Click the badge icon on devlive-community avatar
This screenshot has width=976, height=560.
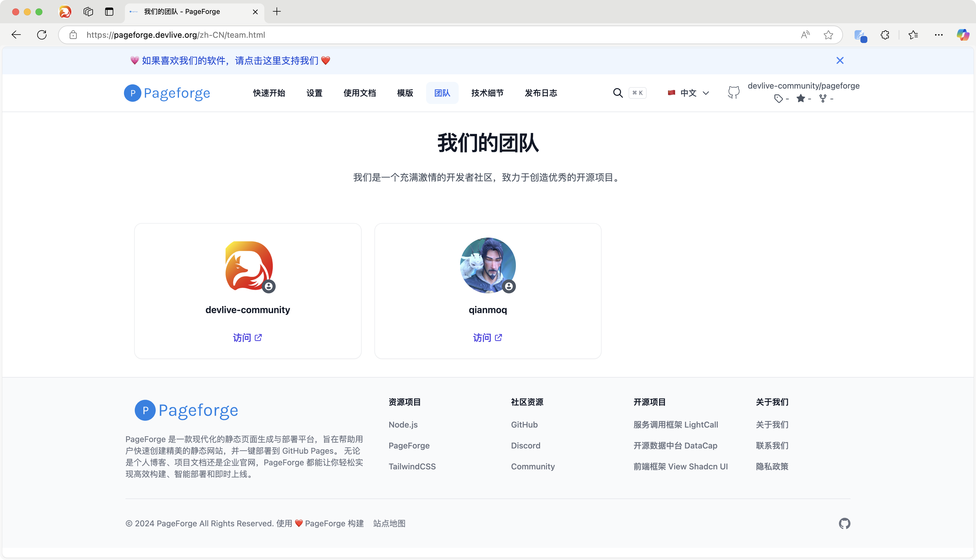click(268, 287)
